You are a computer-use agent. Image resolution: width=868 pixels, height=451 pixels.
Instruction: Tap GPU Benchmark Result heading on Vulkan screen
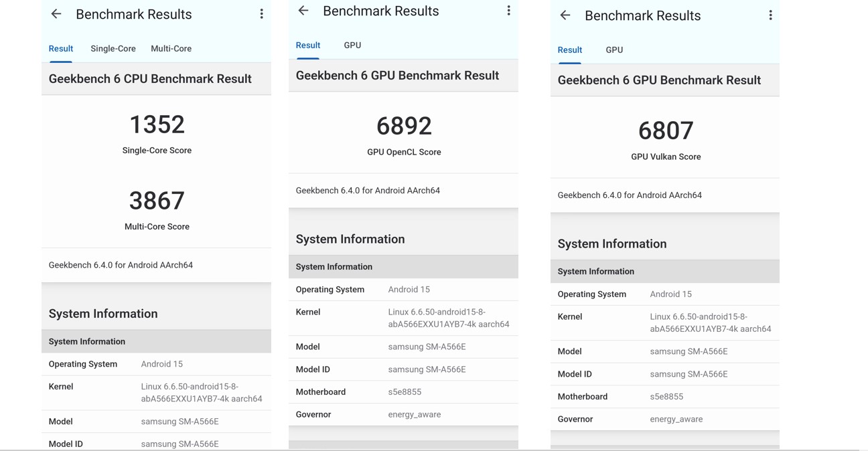click(659, 80)
